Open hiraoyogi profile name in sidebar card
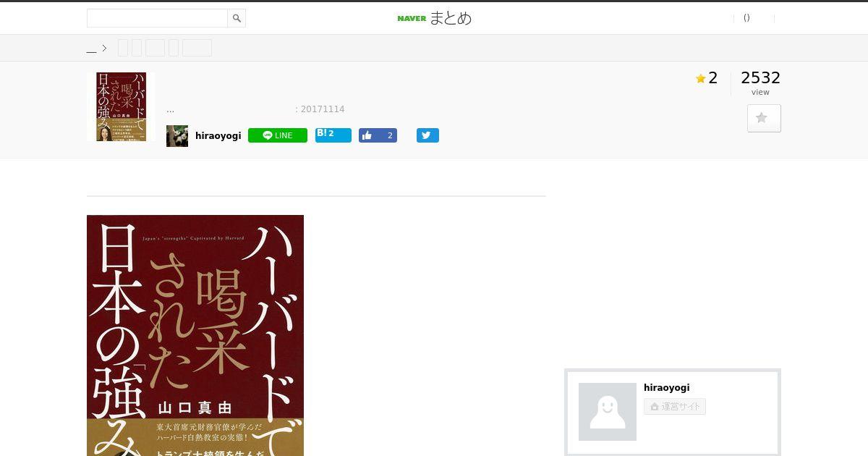The height and width of the screenshot is (456, 868). (x=666, y=388)
